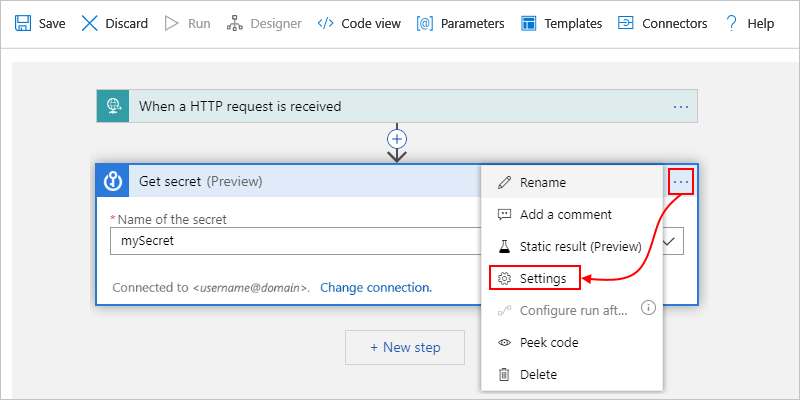Click the New step button
800x400 pixels.
404,347
